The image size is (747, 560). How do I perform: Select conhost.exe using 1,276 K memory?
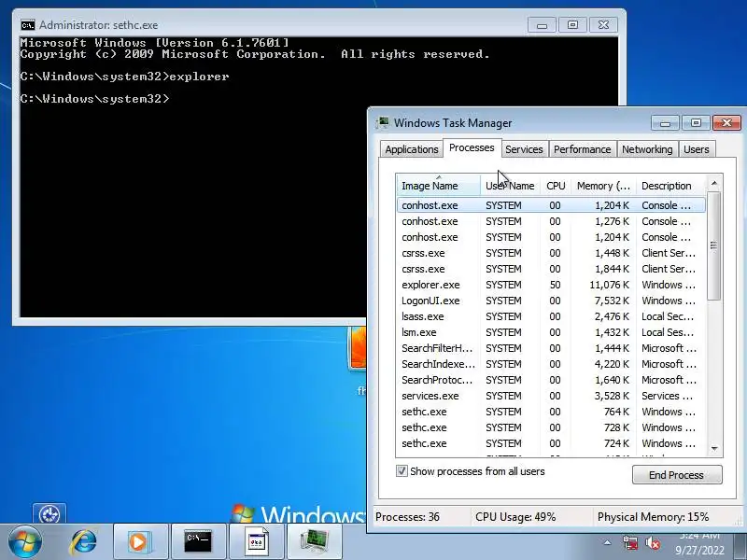[551, 221]
